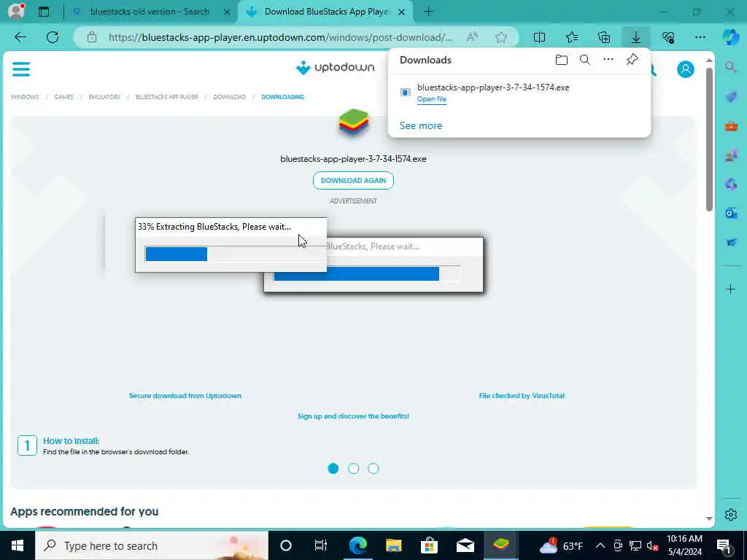Click Secure download from Uptodown

tap(185, 396)
